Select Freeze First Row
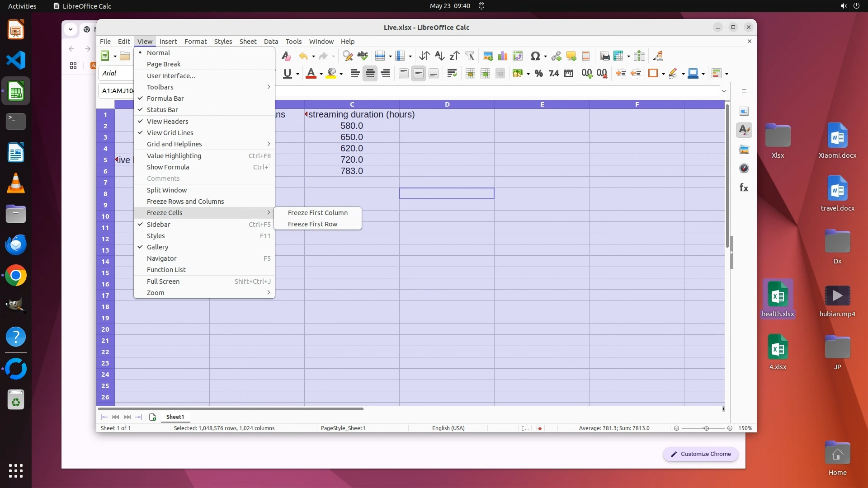 coord(312,224)
